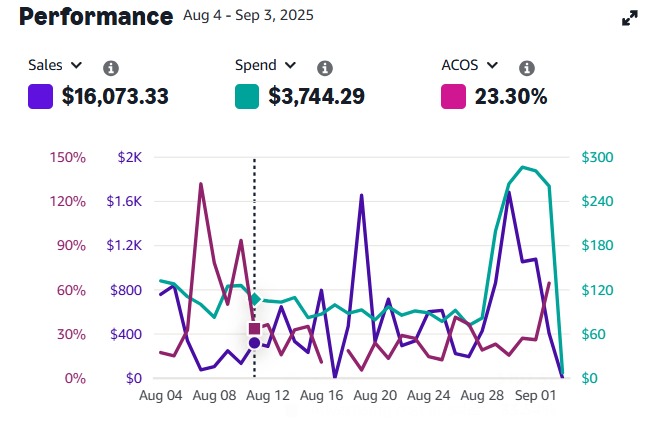Click the ACOS value 23.30%

pyautogui.click(x=511, y=97)
